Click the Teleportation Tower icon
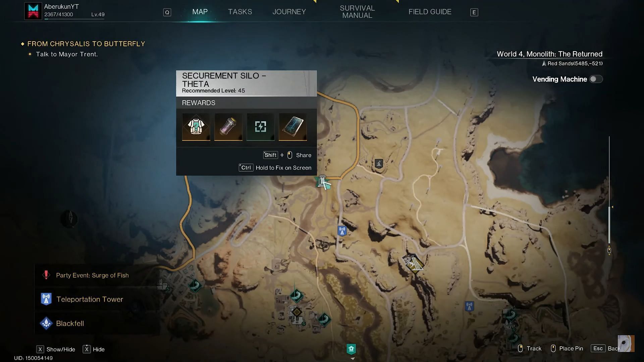This screenshot has width=644, height=362. coord(46,300)
